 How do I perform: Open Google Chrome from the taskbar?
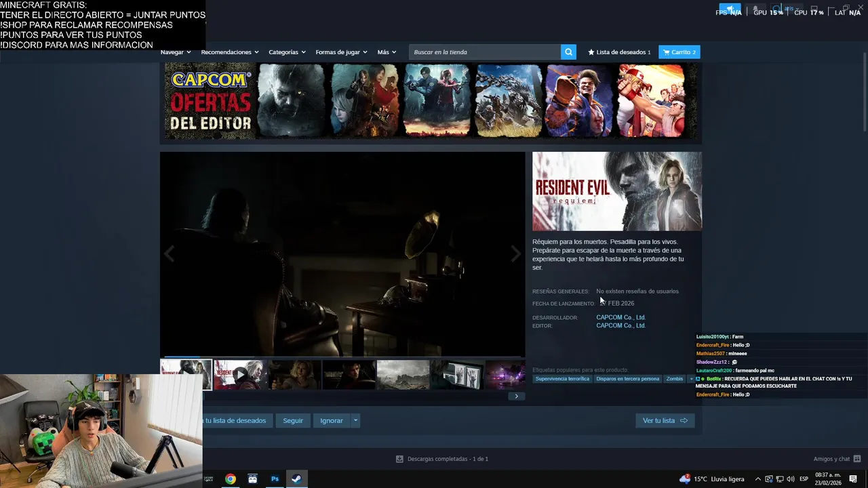coord(231,479)
